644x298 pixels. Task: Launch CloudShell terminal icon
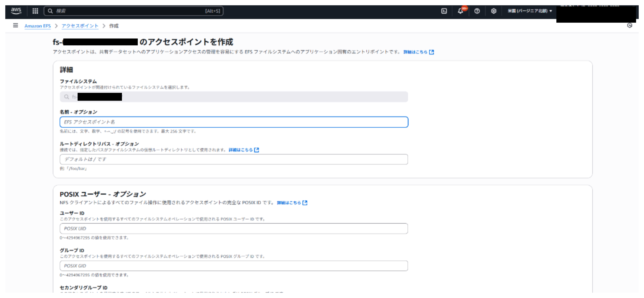click(x=444, y=11)
